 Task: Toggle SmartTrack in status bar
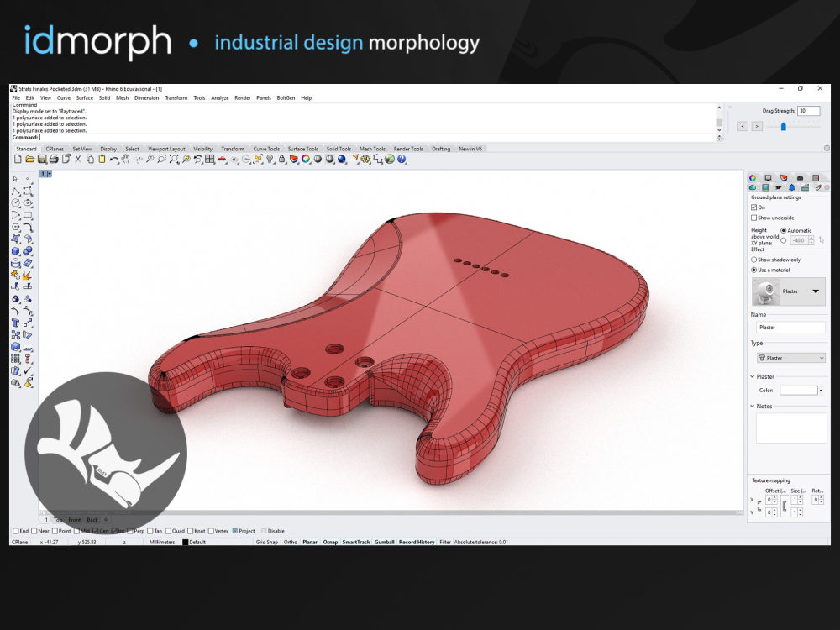(x=356, y=542)
